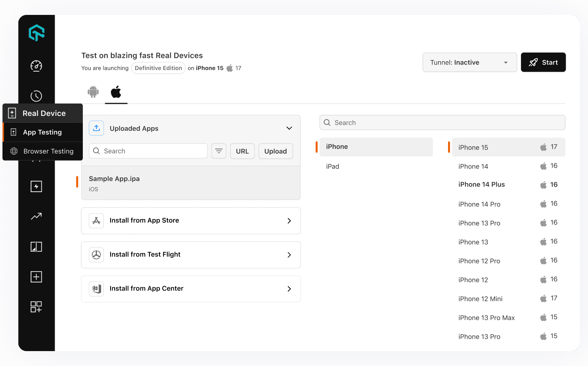This screenshot has width=588, height=366.
Task: Open the test logs clock icon
Action: point(36,96)
